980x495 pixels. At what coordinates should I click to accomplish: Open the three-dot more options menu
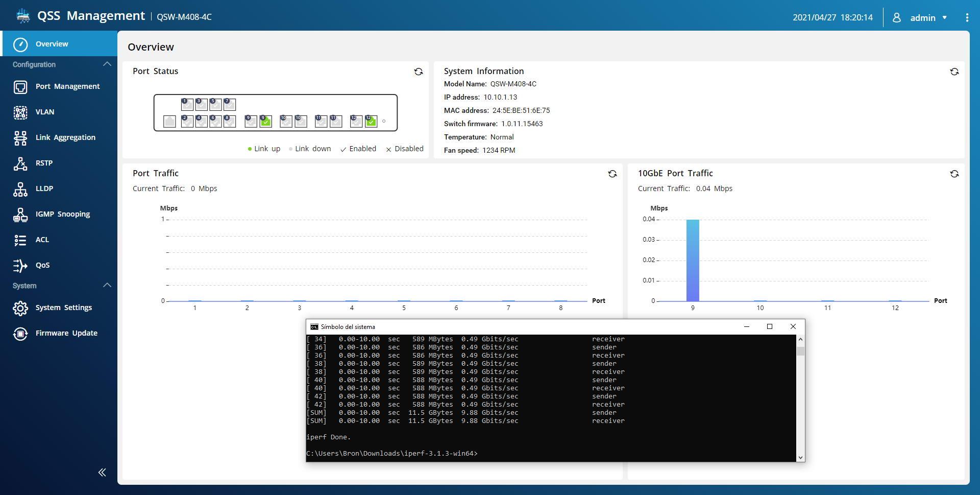[x=967, y=18]
